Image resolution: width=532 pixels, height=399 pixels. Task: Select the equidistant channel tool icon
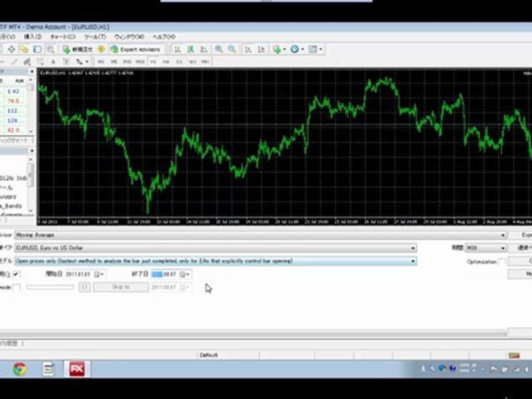click(x=27, y=62)
